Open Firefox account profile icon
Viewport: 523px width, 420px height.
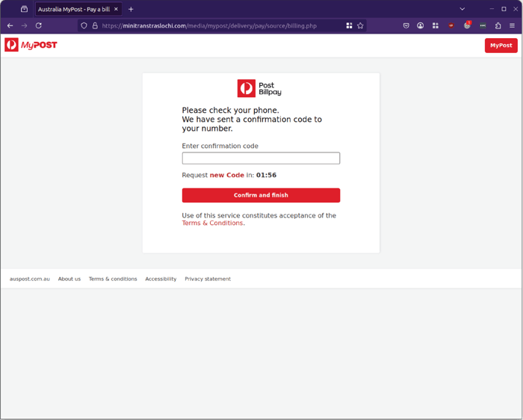pos(420,25)
